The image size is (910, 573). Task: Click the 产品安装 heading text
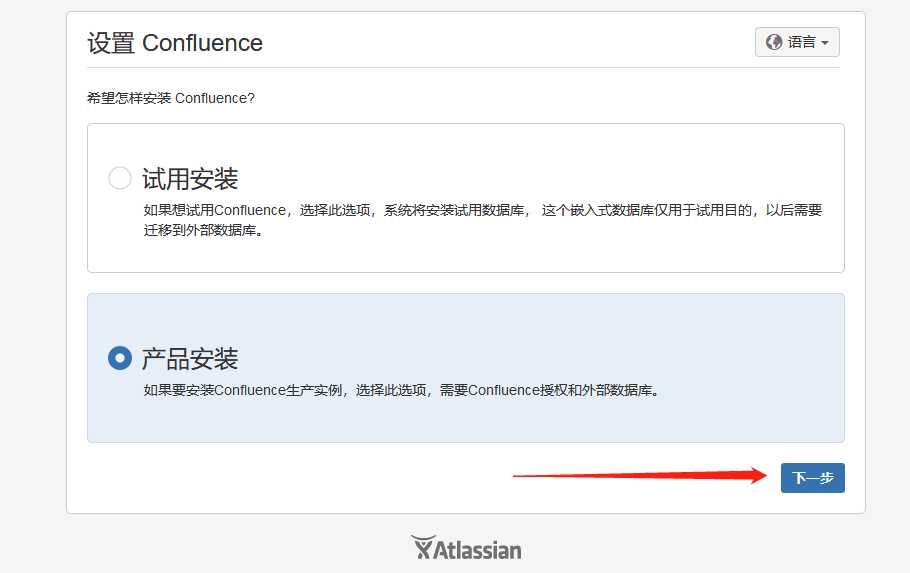(x=190, y=358)
